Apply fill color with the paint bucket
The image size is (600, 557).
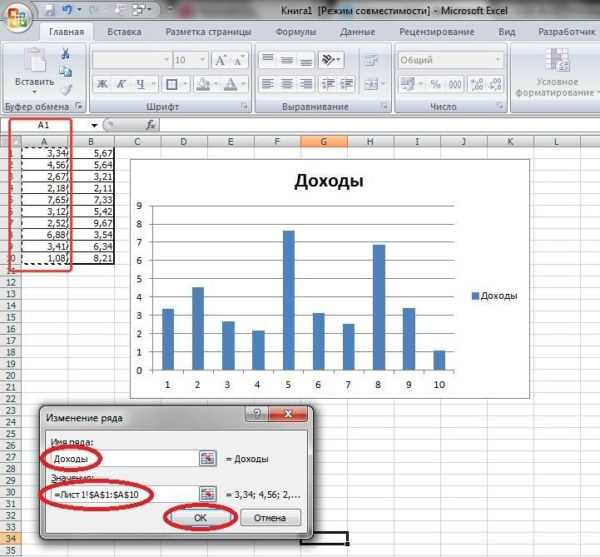pos(202,84)
